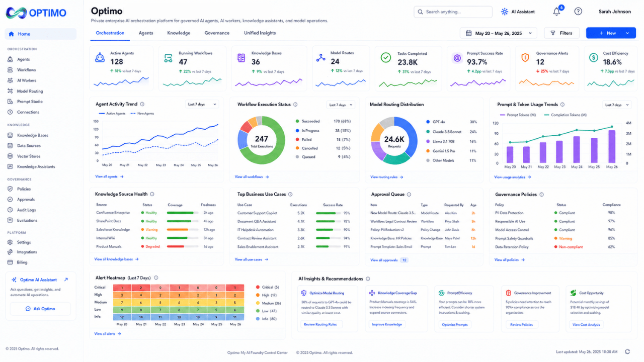The image size is (644, 362).
Task: Open Audit Logs sidebar item
Action: 26,210
